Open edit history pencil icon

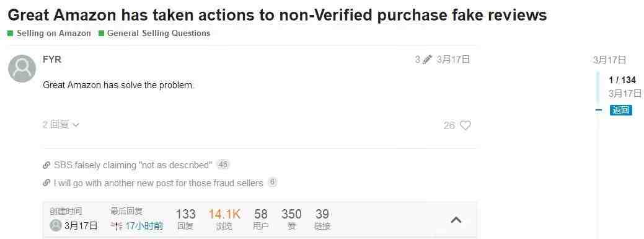pos(428,60)
